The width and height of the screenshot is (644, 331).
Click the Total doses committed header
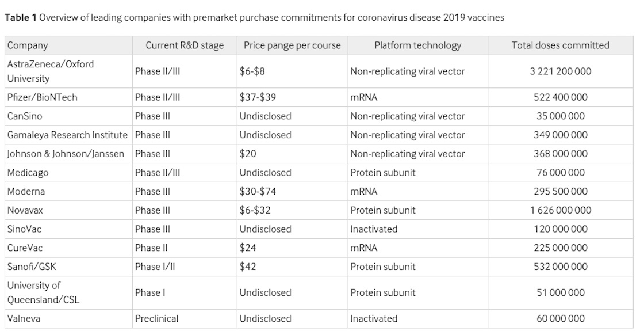(560, 45)
